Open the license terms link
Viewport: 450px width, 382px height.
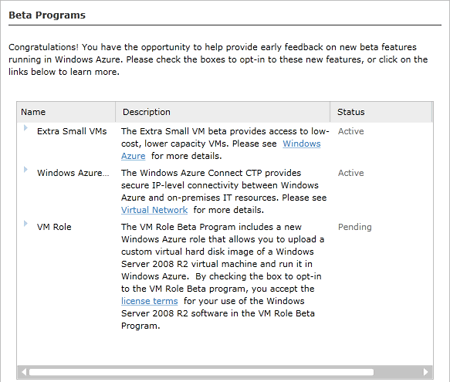(149, 301)
